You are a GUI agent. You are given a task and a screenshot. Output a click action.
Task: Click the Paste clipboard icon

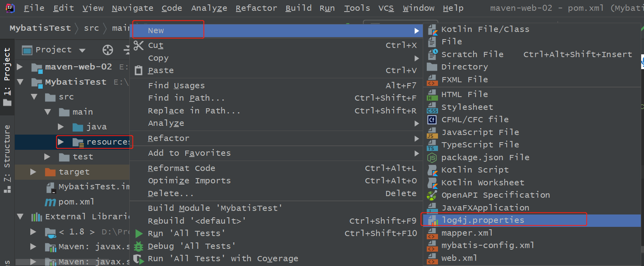point(138,71)
